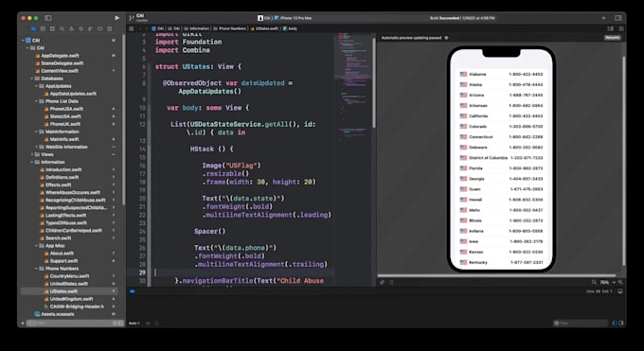This screenshot has width=644, height=351.
Task: Click the editor vertical scrollbar
Action: pos(374,82)
